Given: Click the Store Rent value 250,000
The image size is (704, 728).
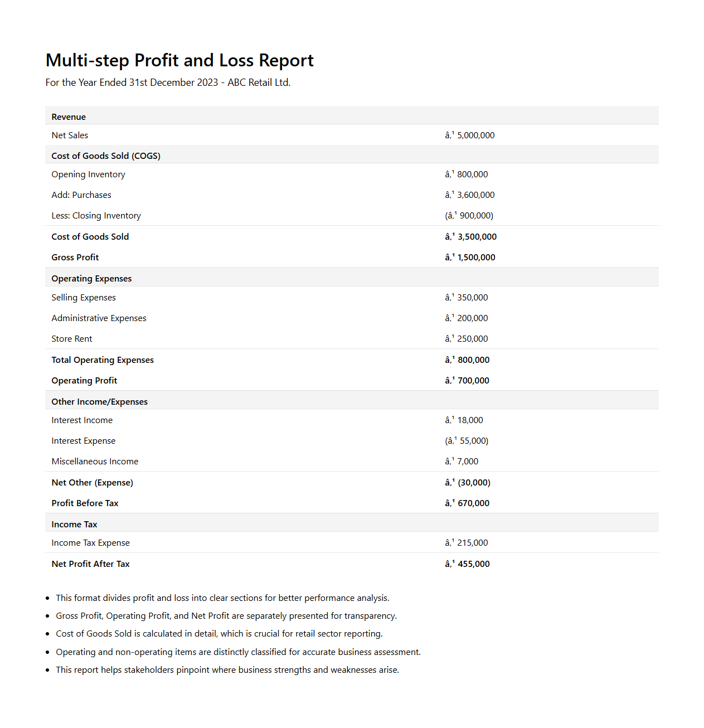Looking at the screenshot, I should [467, 339].
